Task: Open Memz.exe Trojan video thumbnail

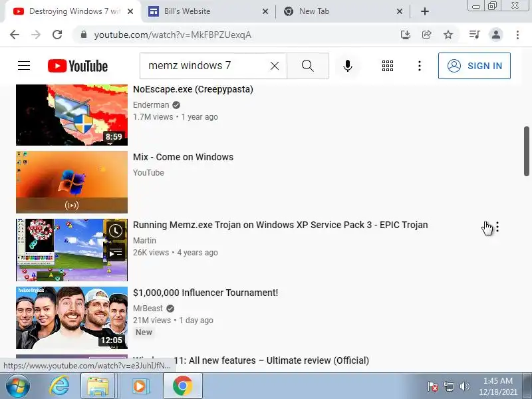Action: pyautogui.click(x=72, y=250)
